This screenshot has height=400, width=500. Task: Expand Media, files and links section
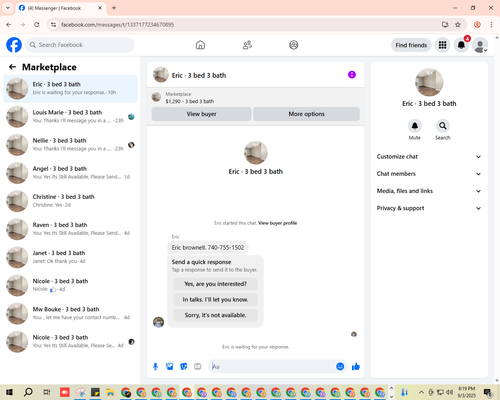(429, 191)
